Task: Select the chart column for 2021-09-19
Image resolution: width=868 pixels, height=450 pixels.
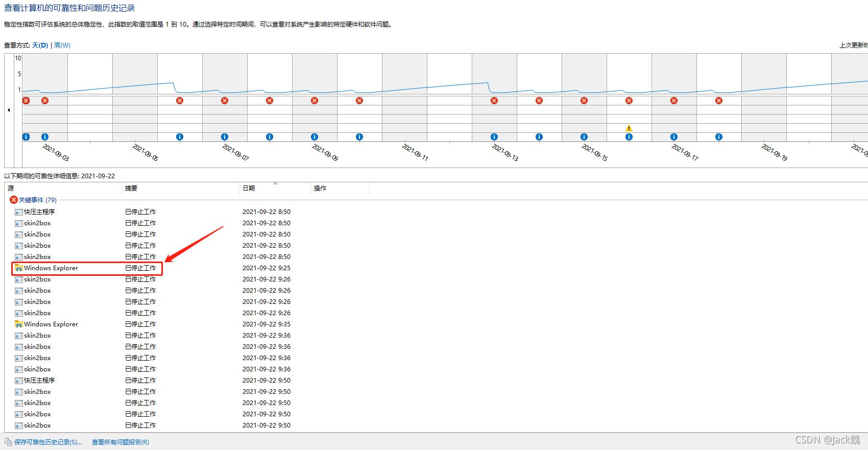Action: pos(764,98)
